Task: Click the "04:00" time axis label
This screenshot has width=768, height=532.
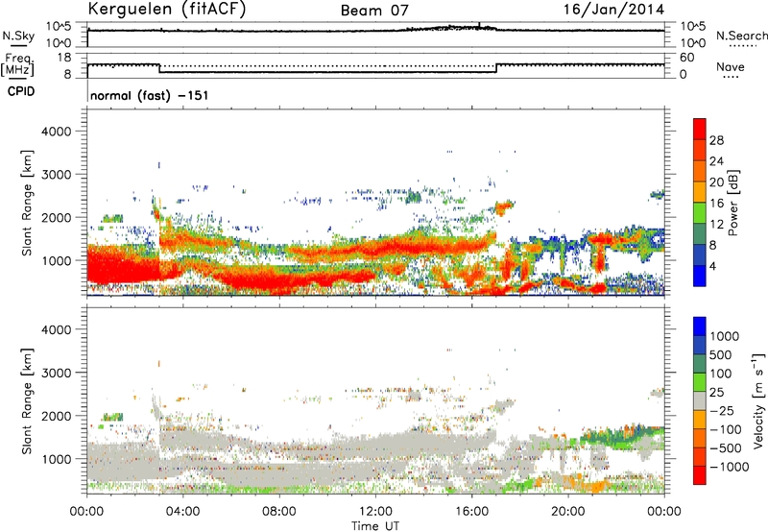Action: tap(182, 512)
